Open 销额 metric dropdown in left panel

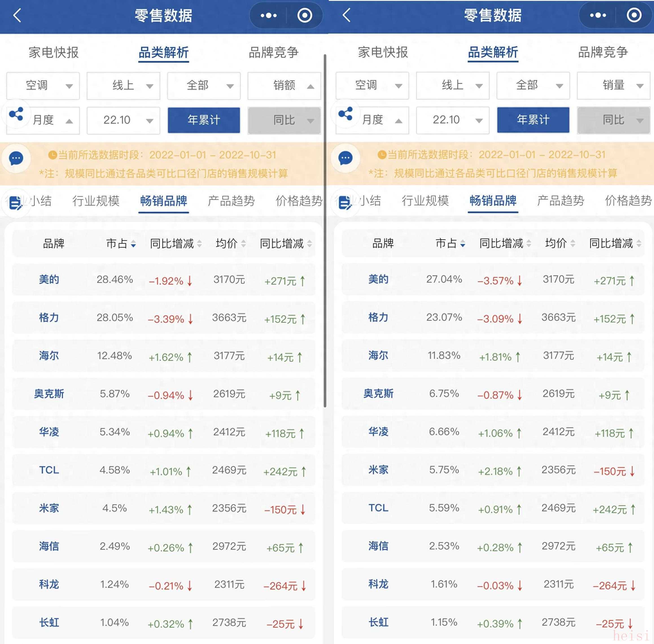point(284,86)
